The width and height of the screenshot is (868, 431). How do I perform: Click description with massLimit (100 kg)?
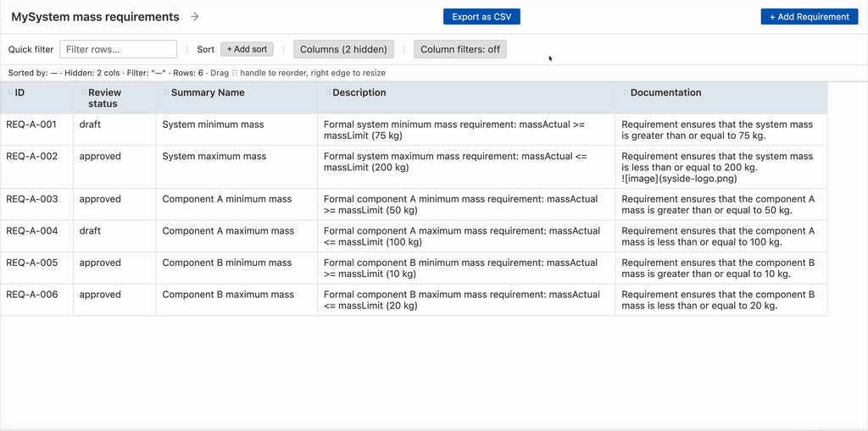[467, 236]
